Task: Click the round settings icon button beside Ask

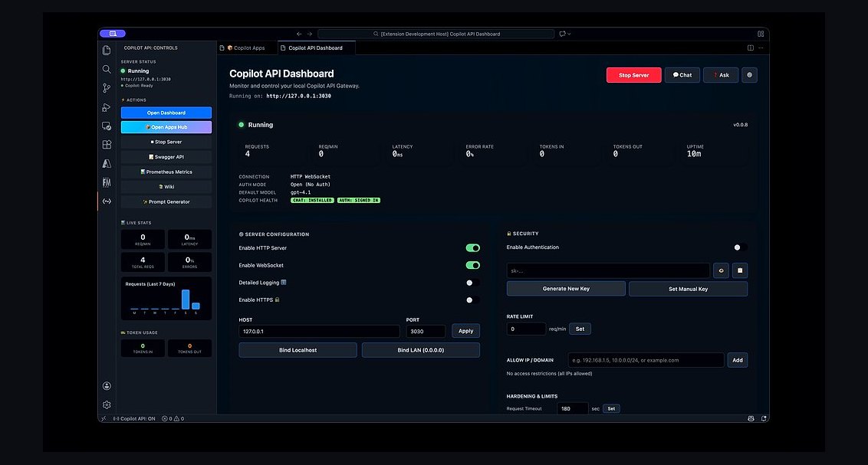Action: pos(750,75)
